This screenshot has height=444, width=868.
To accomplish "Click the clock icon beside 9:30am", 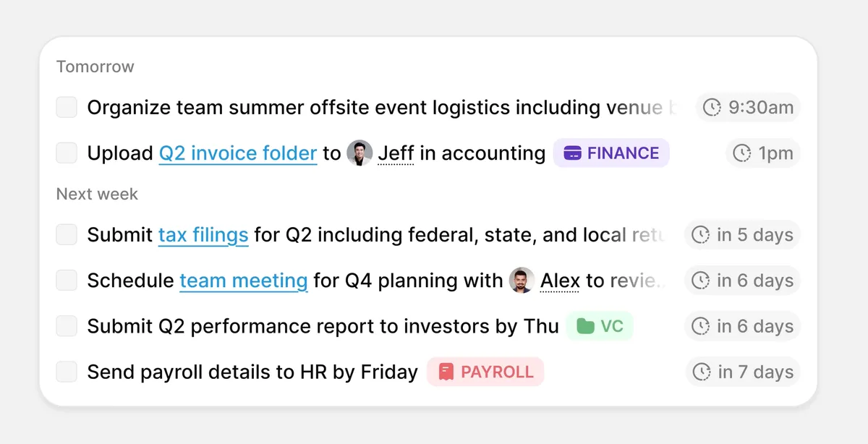I will click(712, 108).
